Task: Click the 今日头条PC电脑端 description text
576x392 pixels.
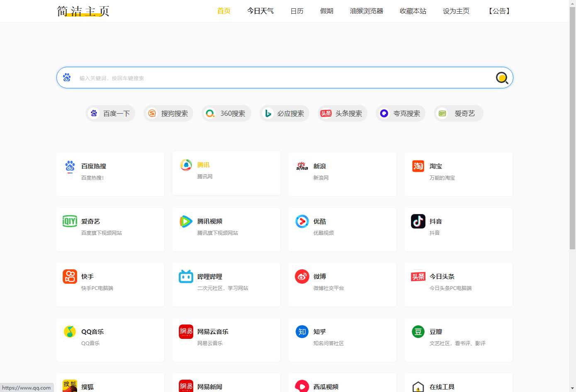Action: pos(450,288)
